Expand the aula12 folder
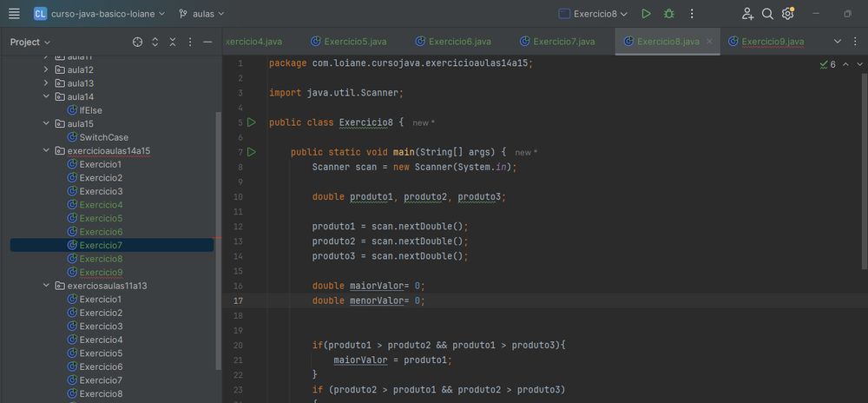This screenshot has height=403, width=868. pyautogui.click(x=47, y=69)
